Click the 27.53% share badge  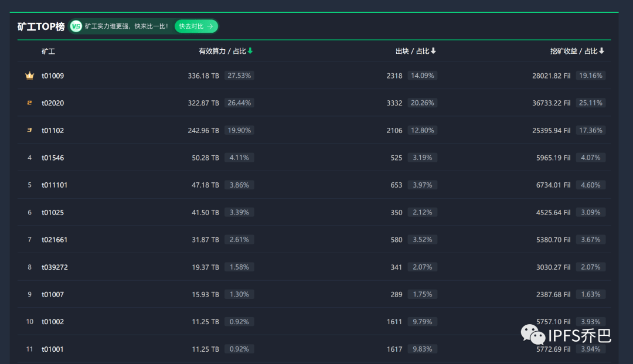(239, 76)
